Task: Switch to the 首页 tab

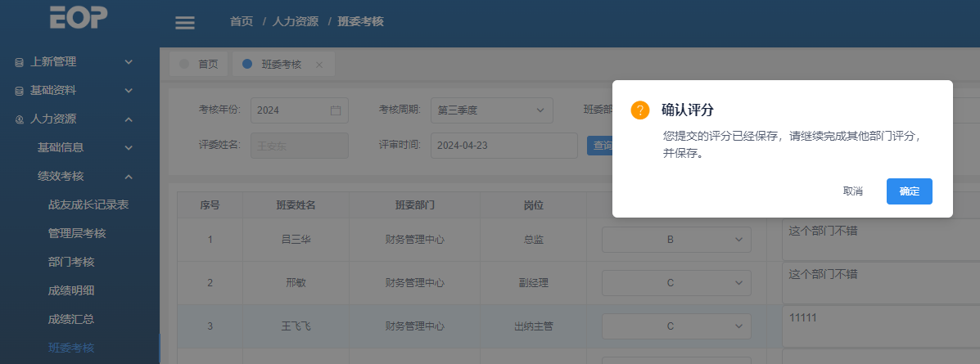Action: coord(201,65)
